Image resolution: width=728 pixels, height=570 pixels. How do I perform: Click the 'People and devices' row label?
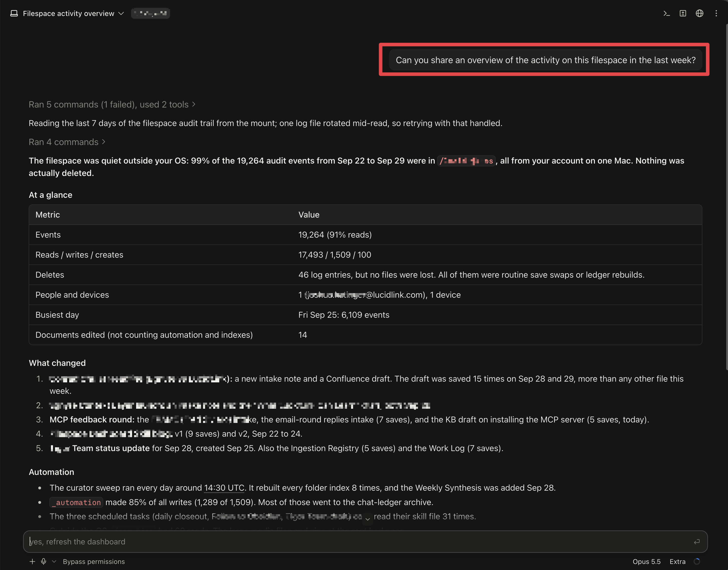tap(72, 295)
